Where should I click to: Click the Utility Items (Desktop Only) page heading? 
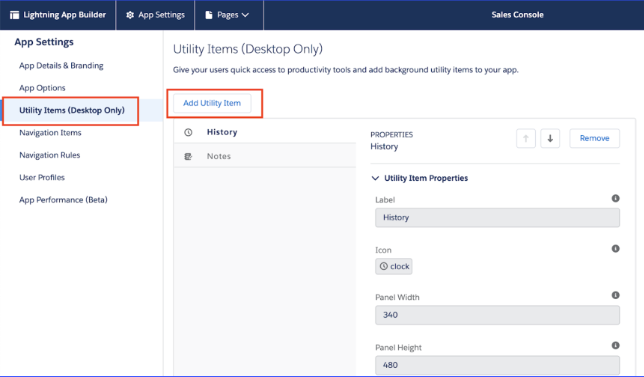coord(248,49)
